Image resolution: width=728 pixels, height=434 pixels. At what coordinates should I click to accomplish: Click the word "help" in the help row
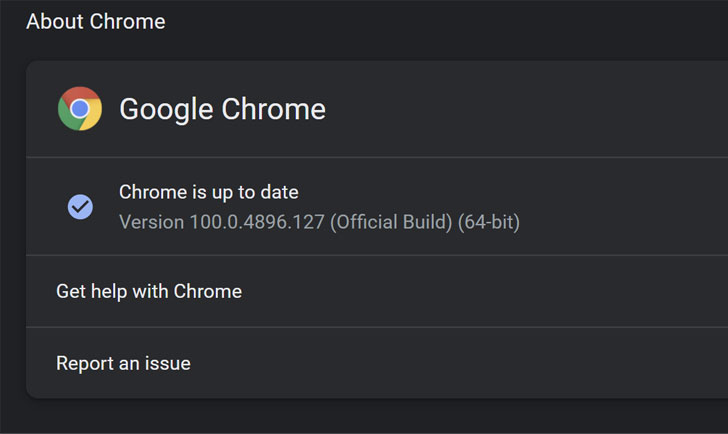[111, 292]
